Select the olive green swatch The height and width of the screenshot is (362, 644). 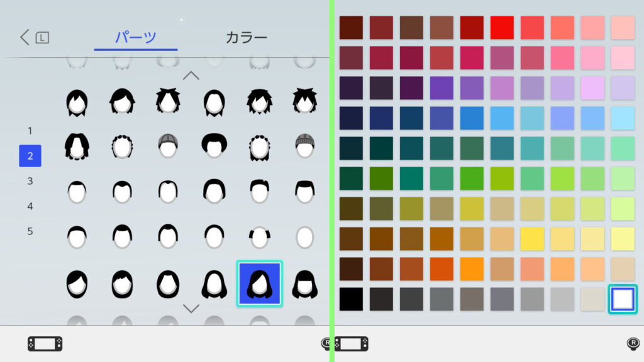[x=381, y=209]
